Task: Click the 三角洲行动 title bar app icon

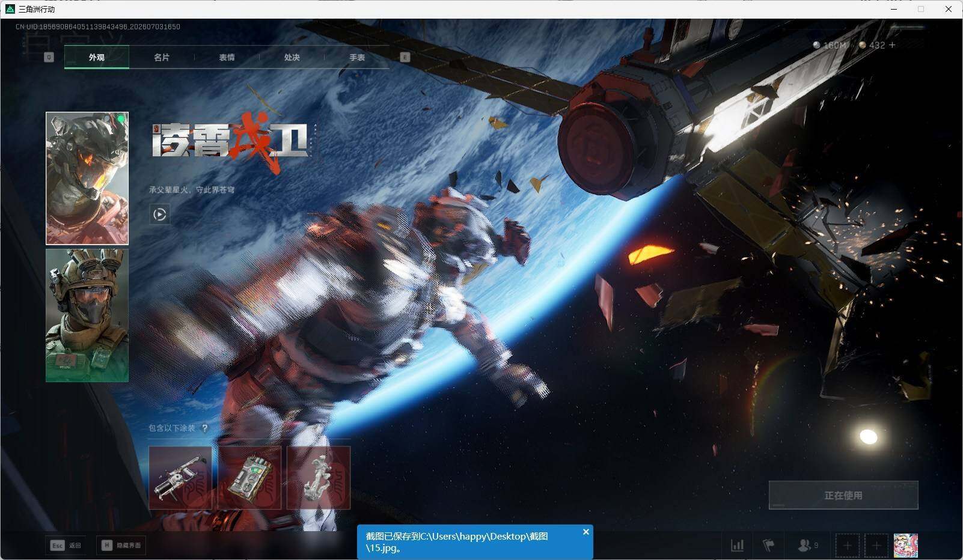Action: coord(10,9)
